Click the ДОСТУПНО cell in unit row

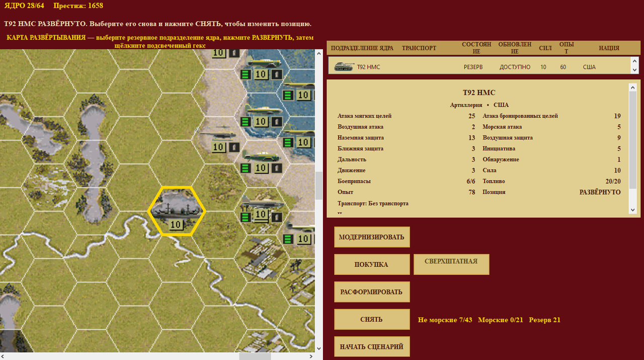click(x=515, y=67)
